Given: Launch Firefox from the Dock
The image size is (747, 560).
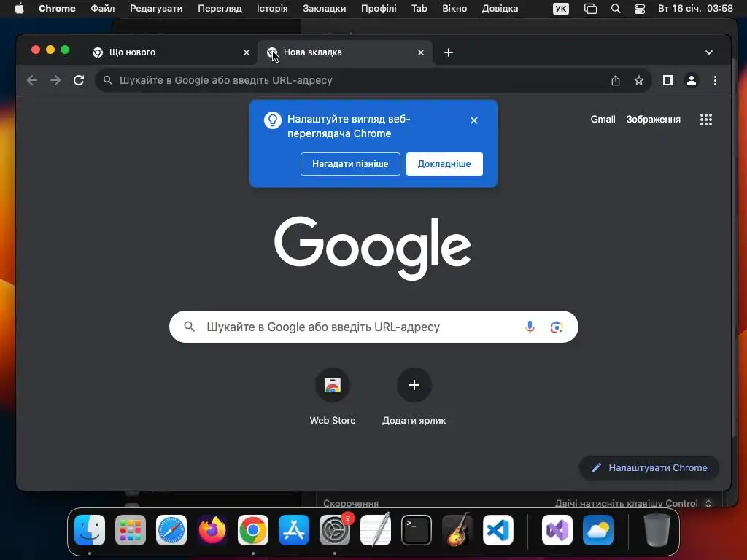Looking at the screenshot, I should [212, 530].
